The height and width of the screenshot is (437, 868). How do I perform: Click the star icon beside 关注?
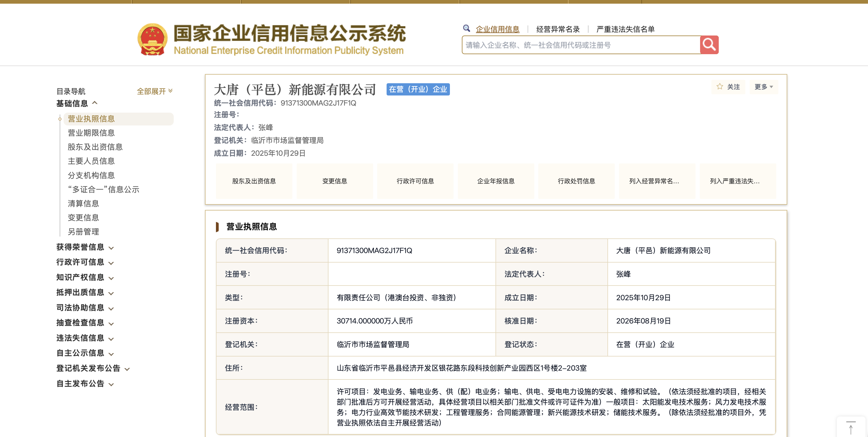pos(719,87)
